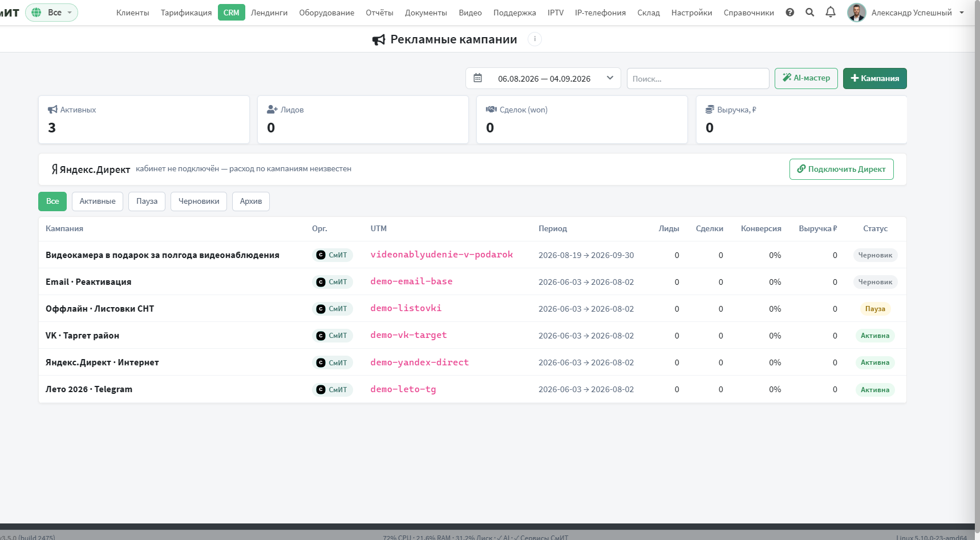Image resolution: width=980 pixels, height=540 pixels.
Task: Open IP-телефония menu
Action: tap(600, 13)
